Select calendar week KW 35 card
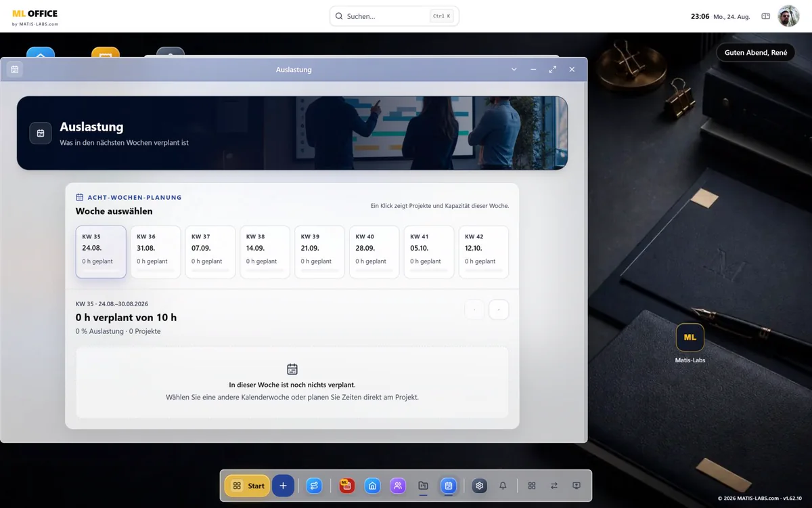This screenshot has height=508, width=812. (x=101, y=252)
